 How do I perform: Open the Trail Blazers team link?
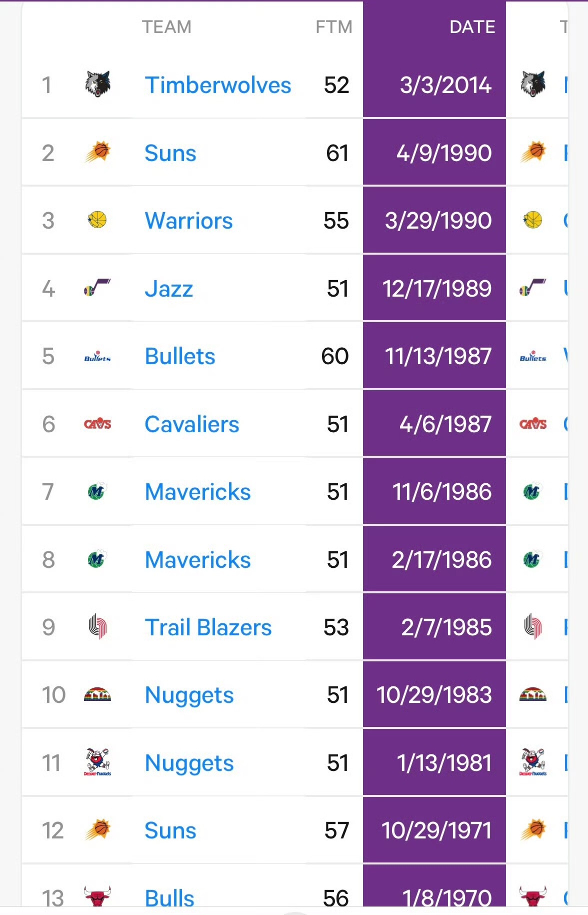click(208, 627)
